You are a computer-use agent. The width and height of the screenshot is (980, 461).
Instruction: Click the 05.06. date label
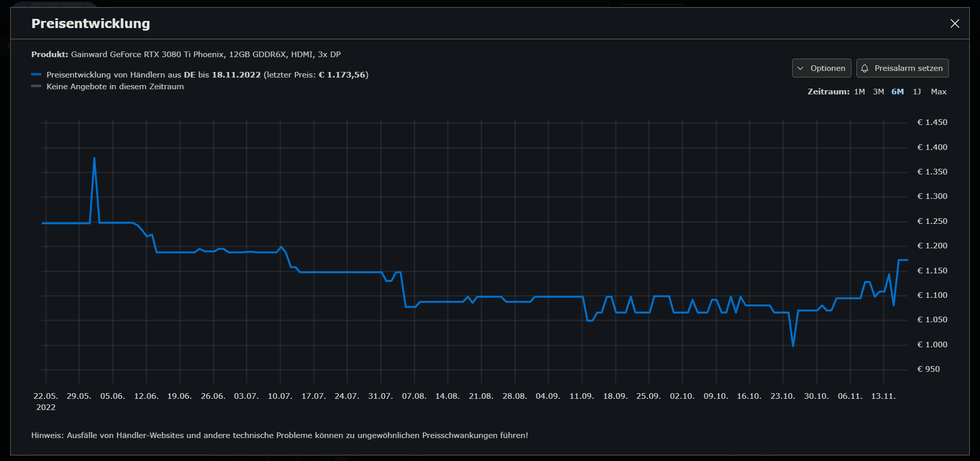[113, 396]
